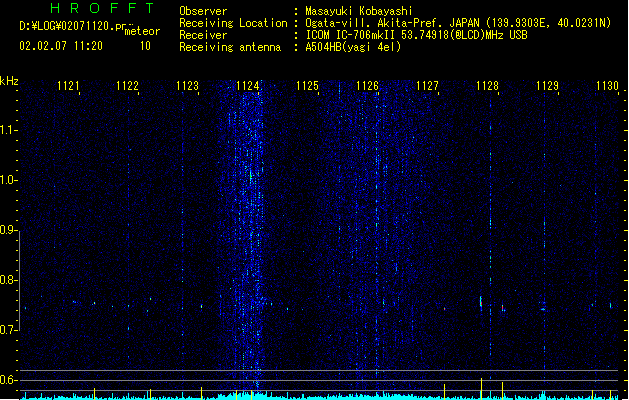Screen dimensions: 629x400
Task: Click time marker 1121
Action: pyautogui.click(x=68, y=85)
